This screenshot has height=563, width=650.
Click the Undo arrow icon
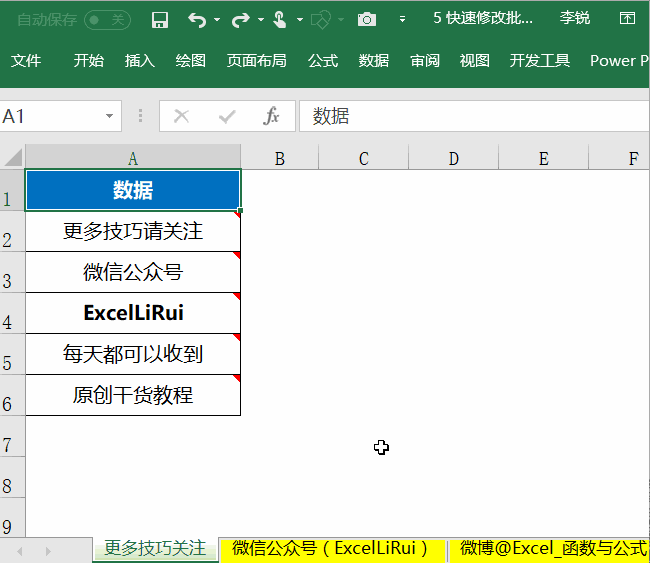point(197,19)
